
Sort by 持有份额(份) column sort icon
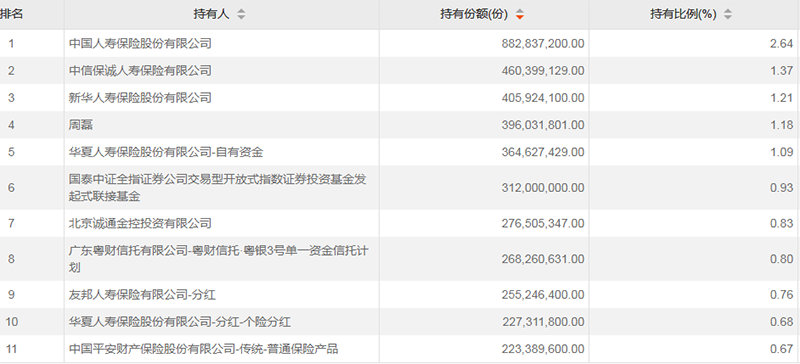pos(519,14)
